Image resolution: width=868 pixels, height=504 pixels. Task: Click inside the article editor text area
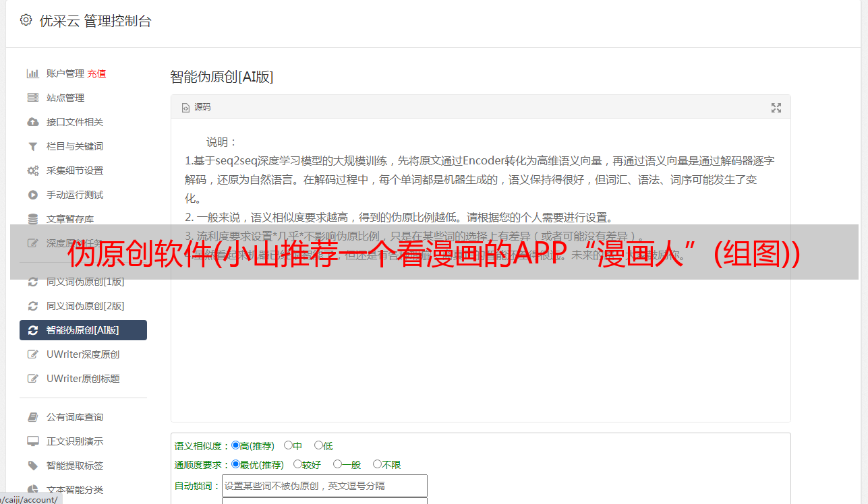[x=480, y=337]
